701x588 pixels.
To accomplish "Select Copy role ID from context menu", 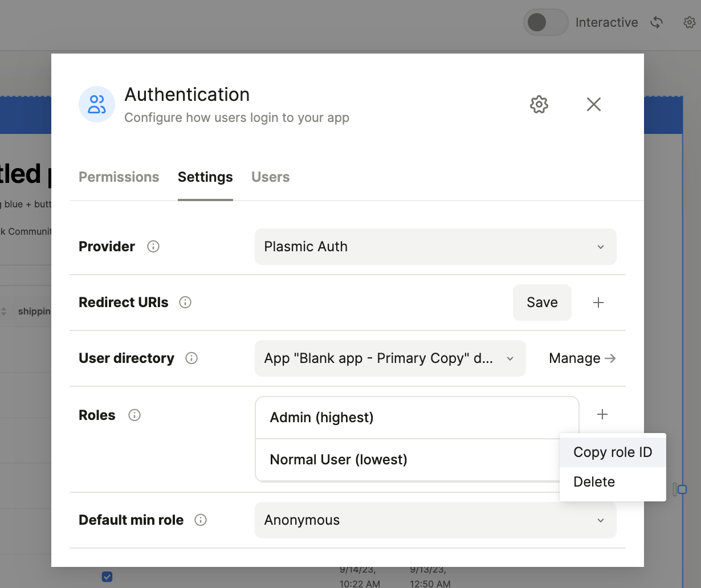I will [612, 452].
